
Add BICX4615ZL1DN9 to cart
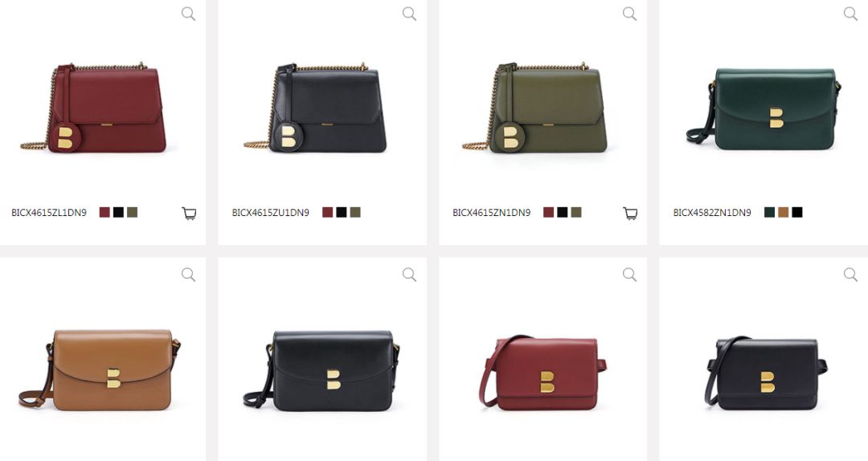pos(189,213)
